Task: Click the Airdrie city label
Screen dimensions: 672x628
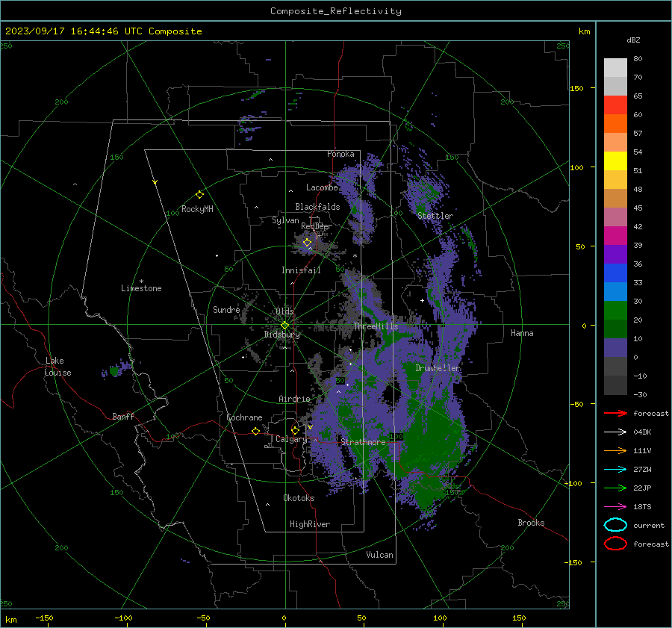Action: click(x=294, y=399)
